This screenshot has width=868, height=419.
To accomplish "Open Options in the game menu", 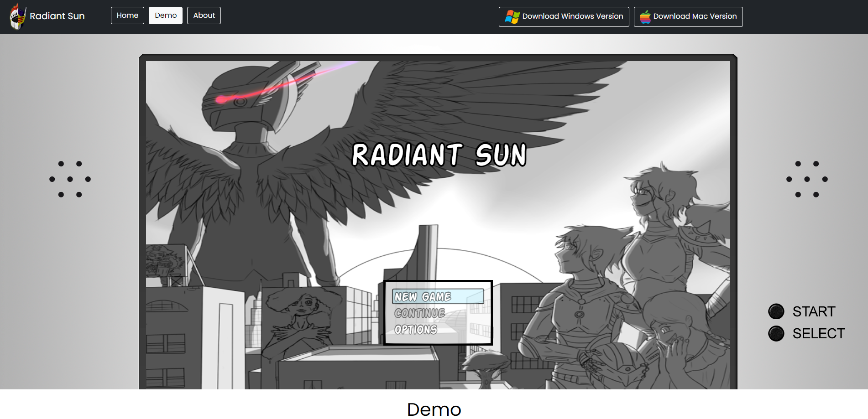I will point(416,330).
